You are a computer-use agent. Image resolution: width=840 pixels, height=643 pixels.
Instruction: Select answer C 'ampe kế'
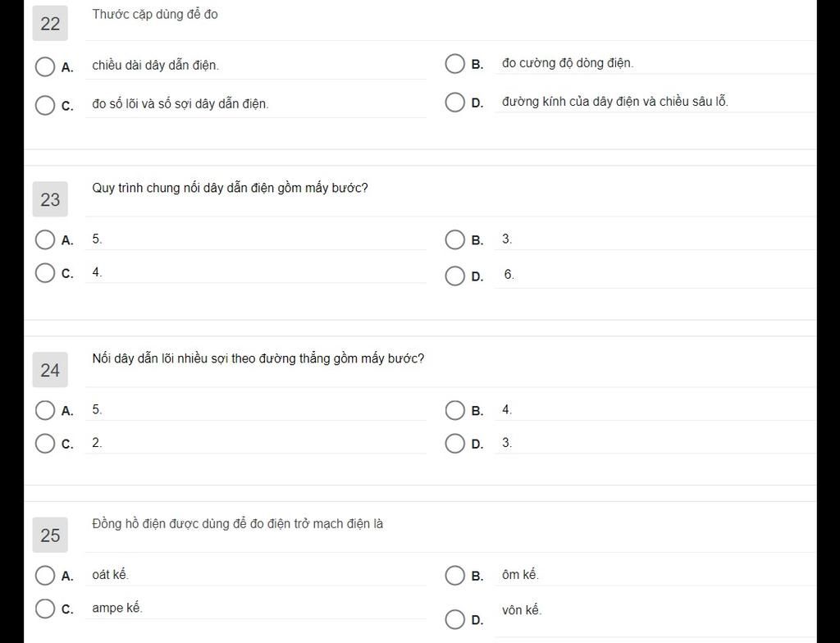pos(45,609)
